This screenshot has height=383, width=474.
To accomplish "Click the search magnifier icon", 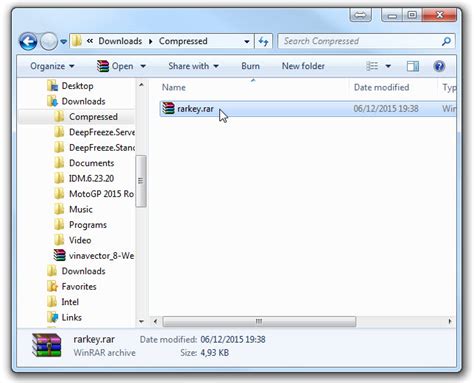I will click(x=446, y=41).
